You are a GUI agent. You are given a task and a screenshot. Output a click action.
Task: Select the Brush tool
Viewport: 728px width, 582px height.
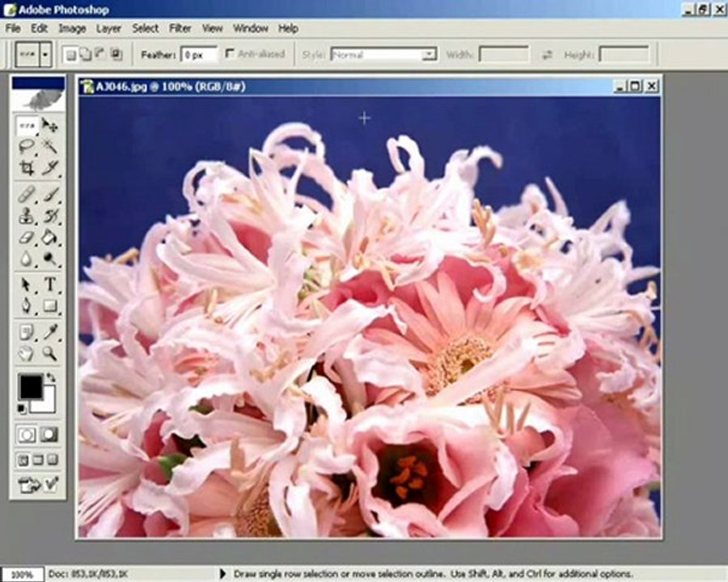point(50,194)
